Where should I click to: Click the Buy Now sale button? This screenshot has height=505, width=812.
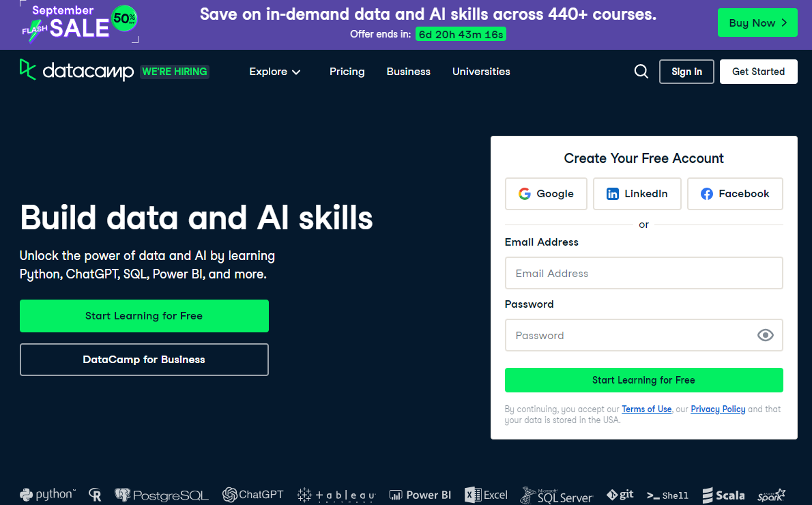(757, 22)
